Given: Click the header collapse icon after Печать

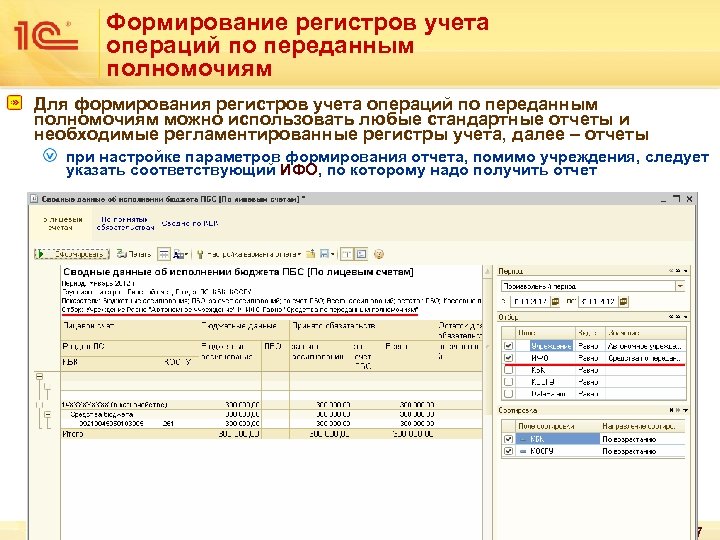Looking at the screenshot, I should [163, 254].
